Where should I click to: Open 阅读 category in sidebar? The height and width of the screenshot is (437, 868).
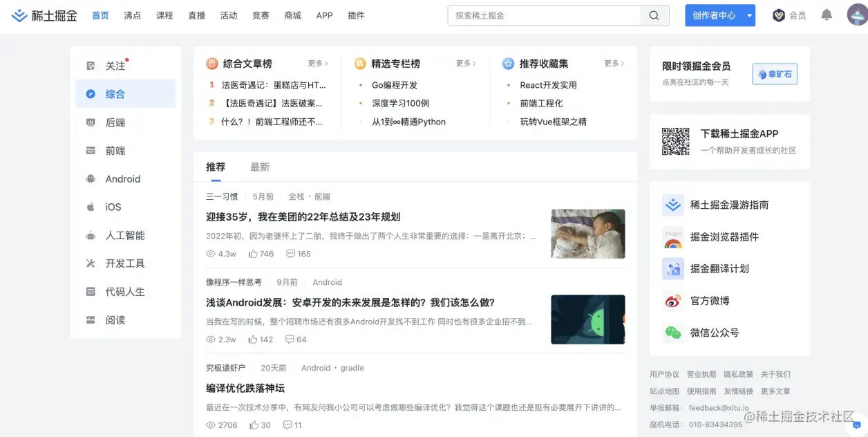pyautogui.click(x=126, y=320)
